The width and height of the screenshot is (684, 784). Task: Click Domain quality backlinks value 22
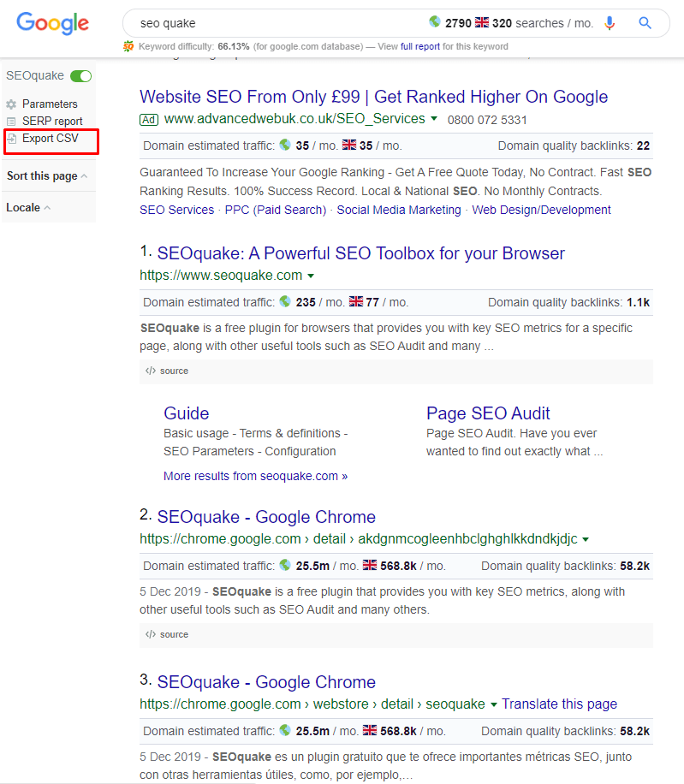point(643,146)
